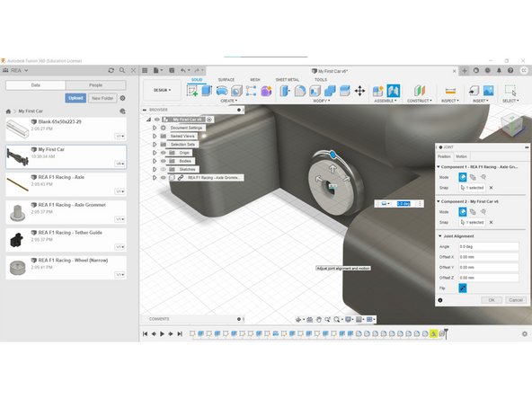532x399 pixels.
Task: Select the Split Face tool in Modify
Action: [x=345, y=91]
